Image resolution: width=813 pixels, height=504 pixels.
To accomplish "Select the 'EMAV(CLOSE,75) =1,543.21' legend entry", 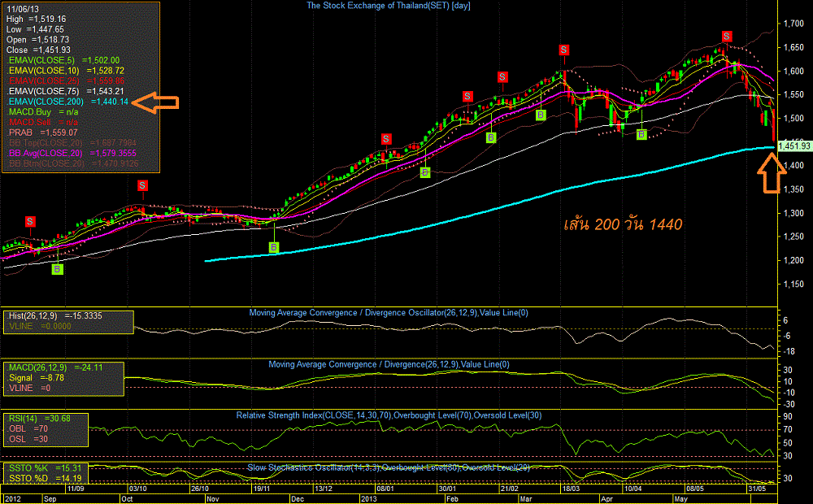I will 67,91.
